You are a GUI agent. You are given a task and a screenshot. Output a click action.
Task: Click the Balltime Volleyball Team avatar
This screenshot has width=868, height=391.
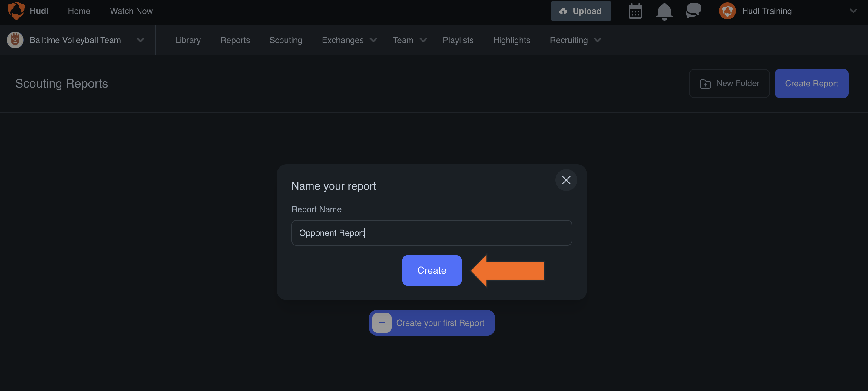tap(15, 40)
